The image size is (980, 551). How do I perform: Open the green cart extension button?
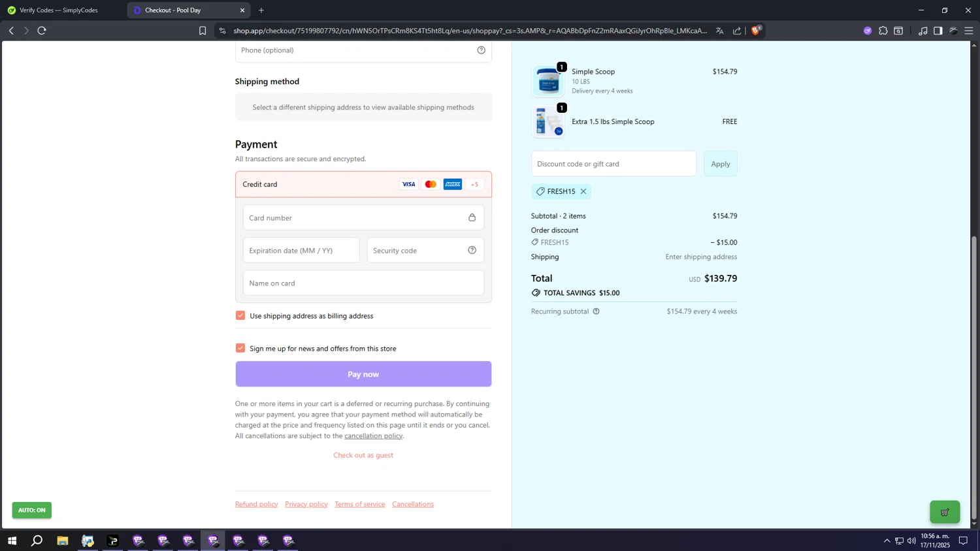(x=945, y=512)
